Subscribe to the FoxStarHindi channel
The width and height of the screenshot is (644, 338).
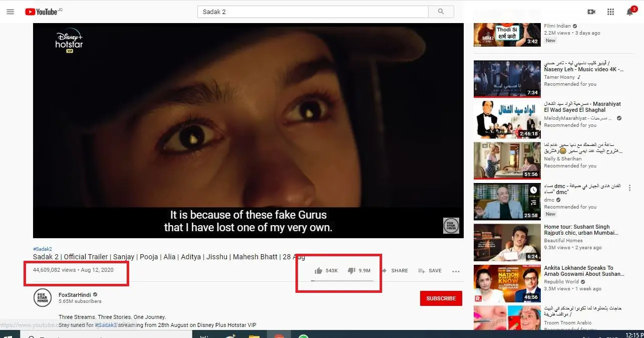[441, 298]
